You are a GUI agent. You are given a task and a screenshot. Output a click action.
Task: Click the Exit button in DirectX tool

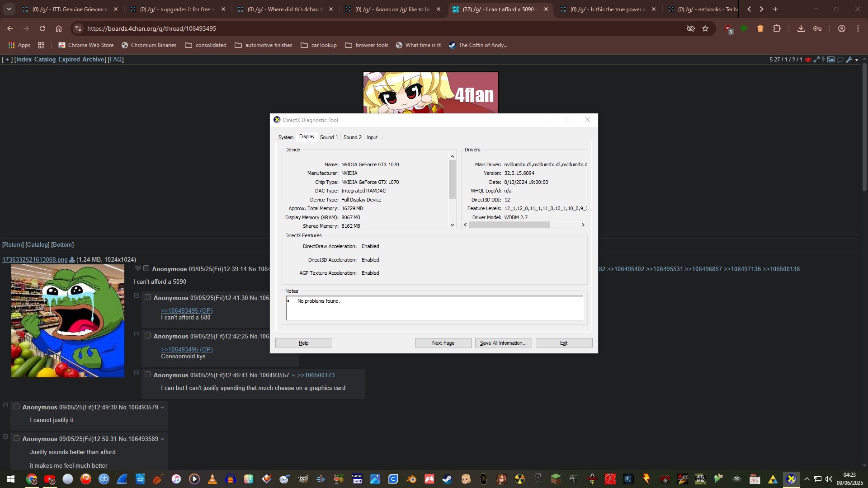[564, 343]
